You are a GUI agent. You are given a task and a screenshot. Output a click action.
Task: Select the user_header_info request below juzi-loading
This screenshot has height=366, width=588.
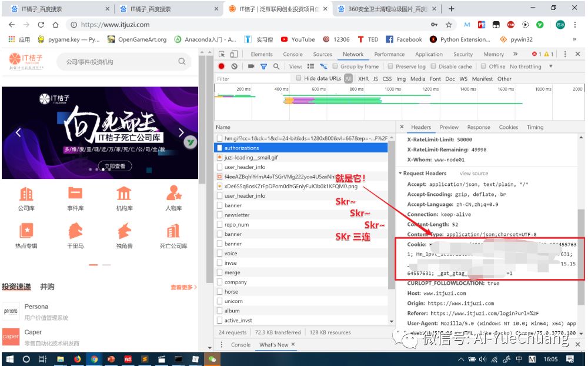pos(301,167)
